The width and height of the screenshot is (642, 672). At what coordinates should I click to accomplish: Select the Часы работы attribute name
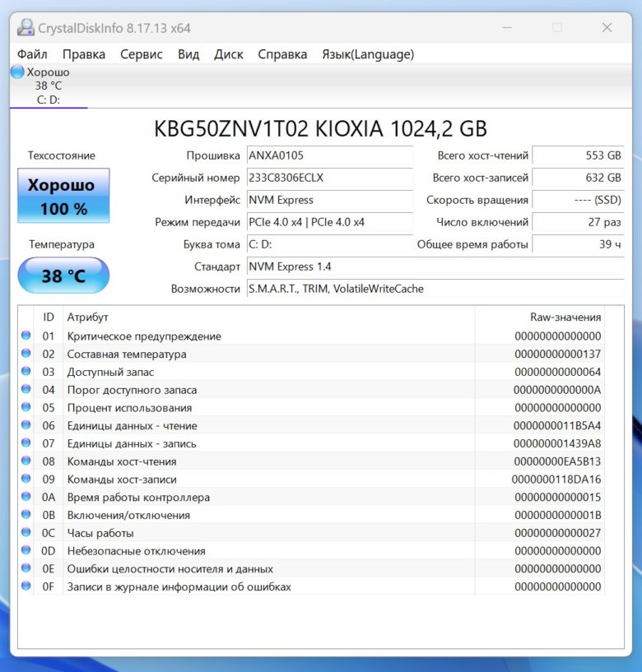[100, 533]
